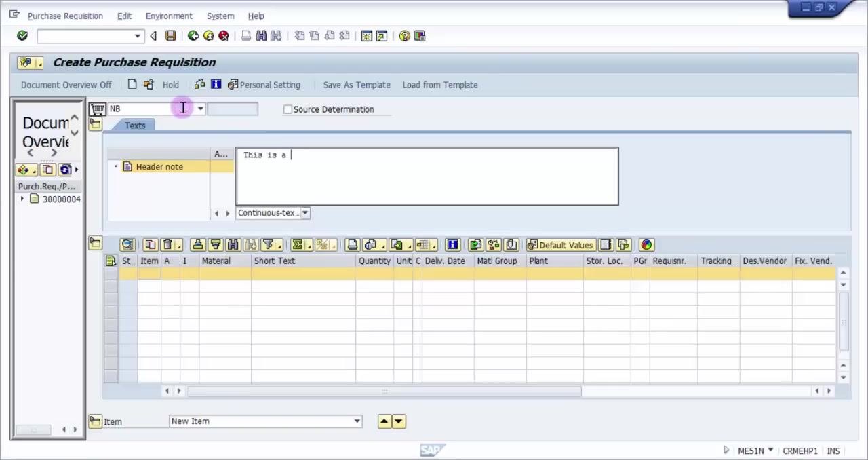
Task: Click inside the header note text editor
Action: click(x=427, y=176)
